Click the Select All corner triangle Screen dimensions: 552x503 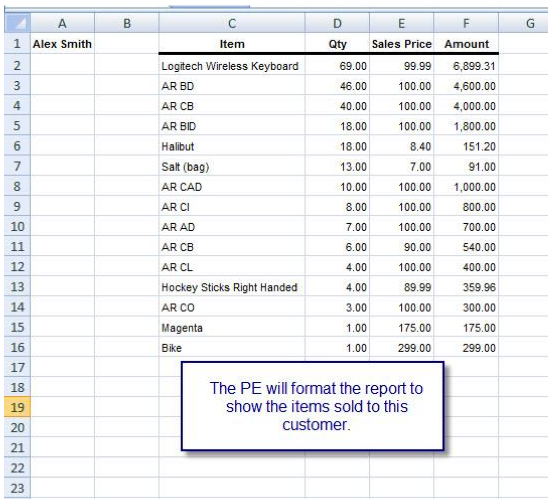(x=18, y=23)
